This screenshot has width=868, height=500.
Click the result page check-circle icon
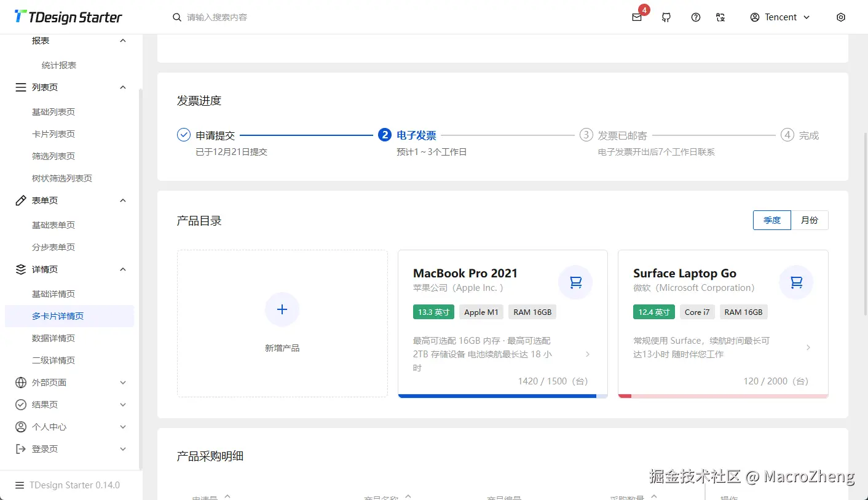21,405
